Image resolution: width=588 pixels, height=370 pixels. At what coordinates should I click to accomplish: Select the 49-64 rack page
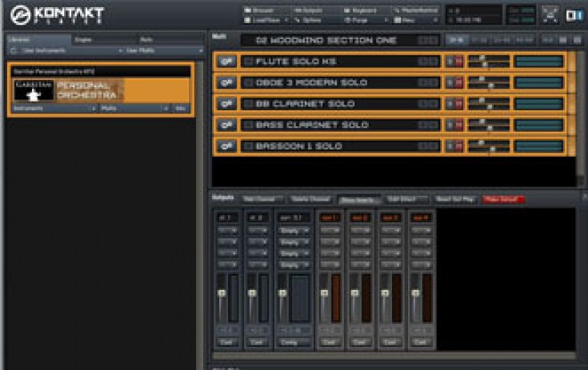pos(524,40)
